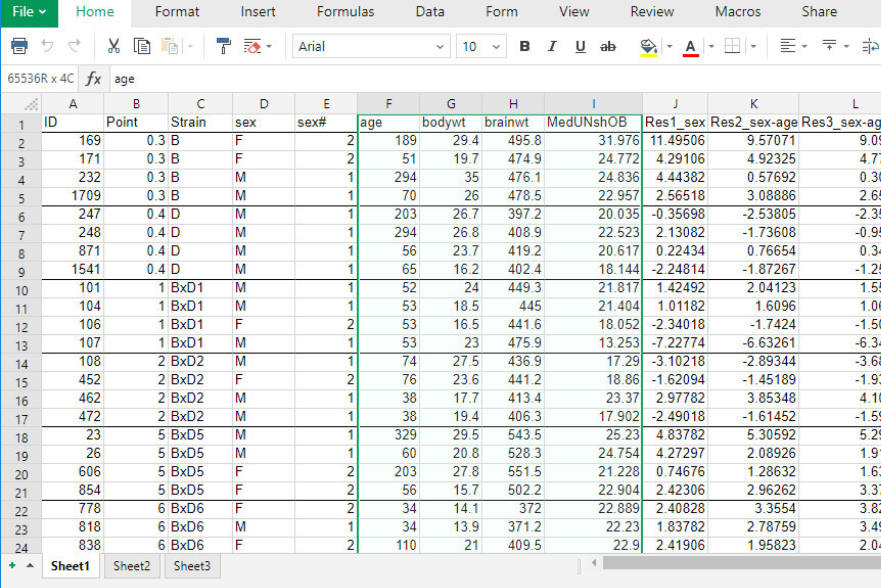Click the Print icon
881x588 pixels.
pyautogui.click(x=19, y=46)
